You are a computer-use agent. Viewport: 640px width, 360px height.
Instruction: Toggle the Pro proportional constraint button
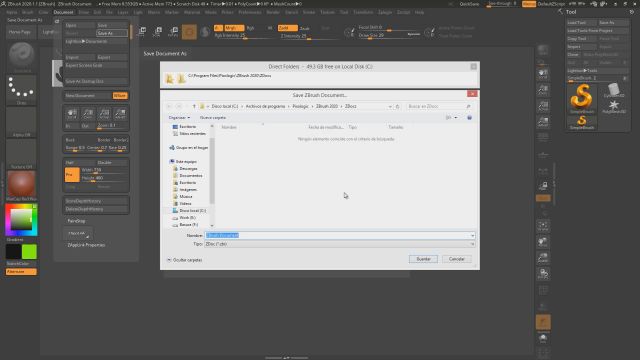(72, 175)
